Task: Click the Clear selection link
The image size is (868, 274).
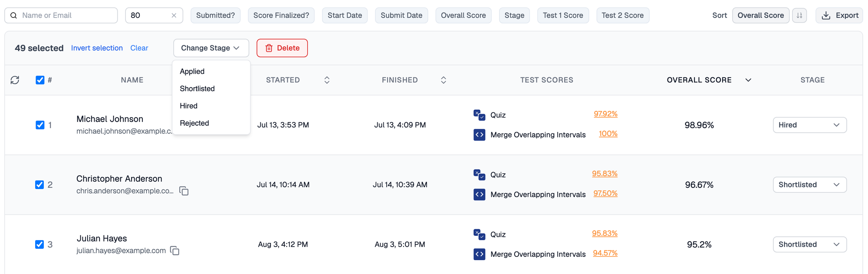Action: pyautogui.click(x=139, y=48)
